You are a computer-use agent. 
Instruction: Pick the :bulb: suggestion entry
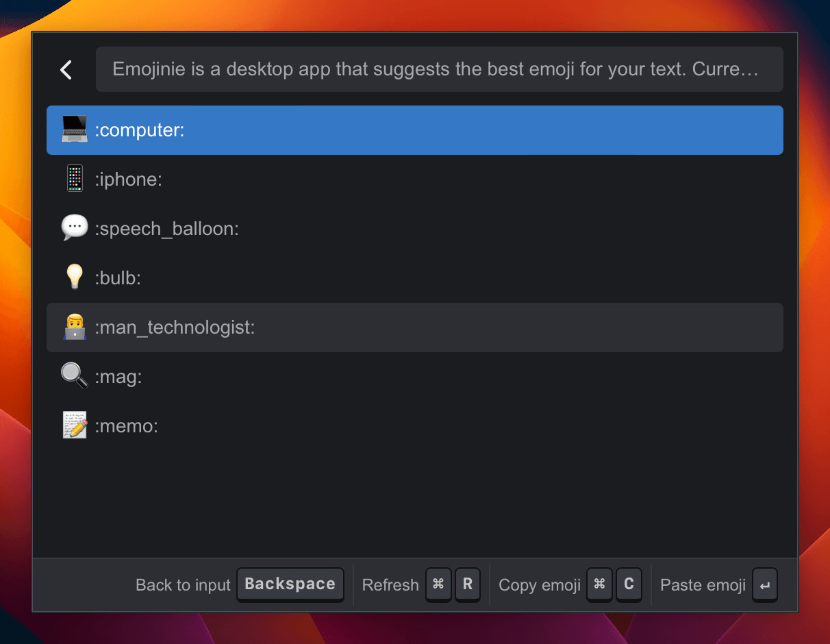pos(414,278)
